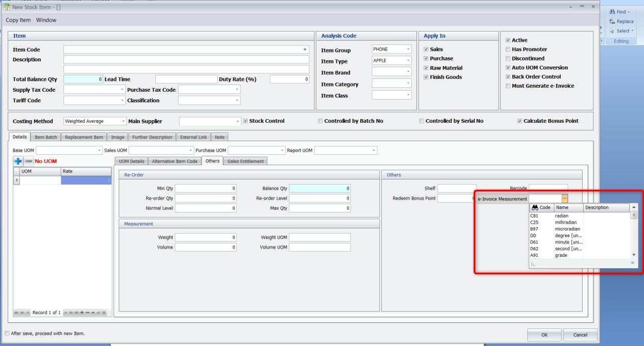Tick the Controlled by Batch No checkbox
Image resolution: width=644 pixels, height=346 pixels.
tap(320, 121)
